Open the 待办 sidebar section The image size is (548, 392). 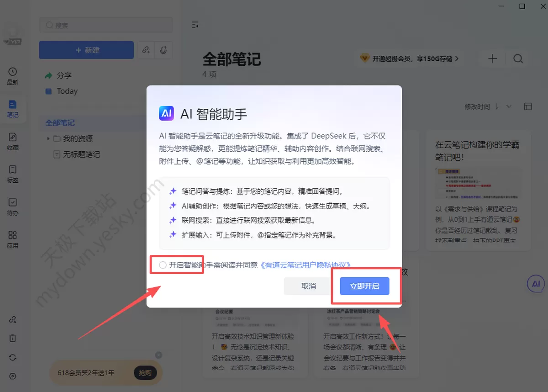pyautogui.click(x=13, y=207)
